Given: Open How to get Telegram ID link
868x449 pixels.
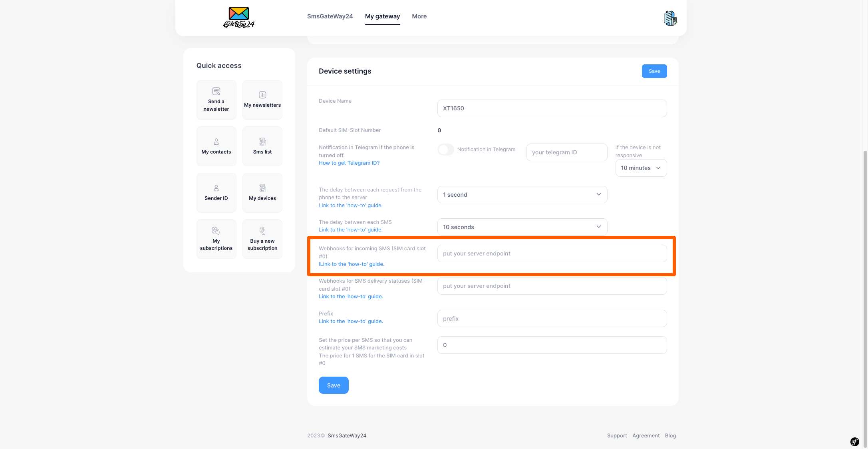Looking at the screenshot, I should click(349, 163).
